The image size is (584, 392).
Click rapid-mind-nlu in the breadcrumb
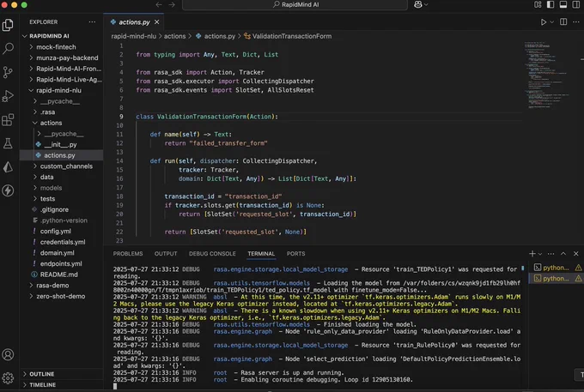(133, 36)
